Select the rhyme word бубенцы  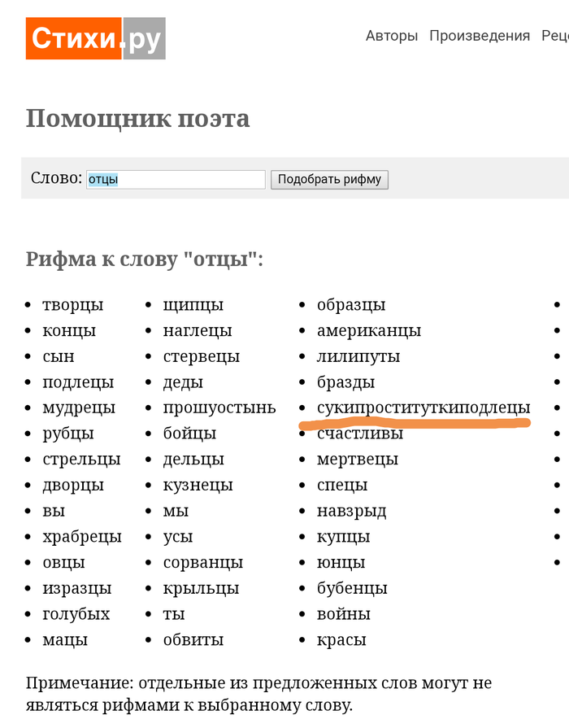(x=352, y=588)
